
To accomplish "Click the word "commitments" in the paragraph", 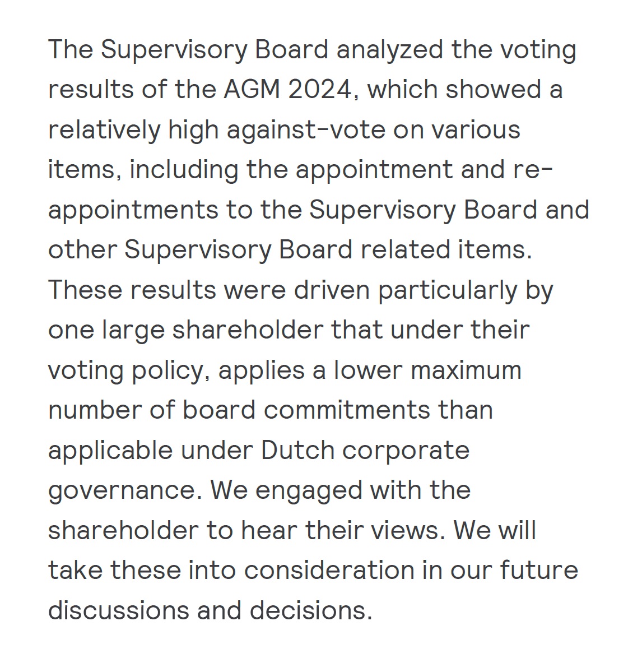I will 346,411.
